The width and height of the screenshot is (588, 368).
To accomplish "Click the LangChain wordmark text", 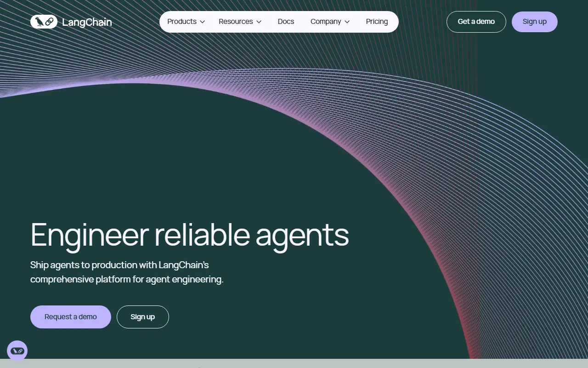I will (x=87, y=22).
